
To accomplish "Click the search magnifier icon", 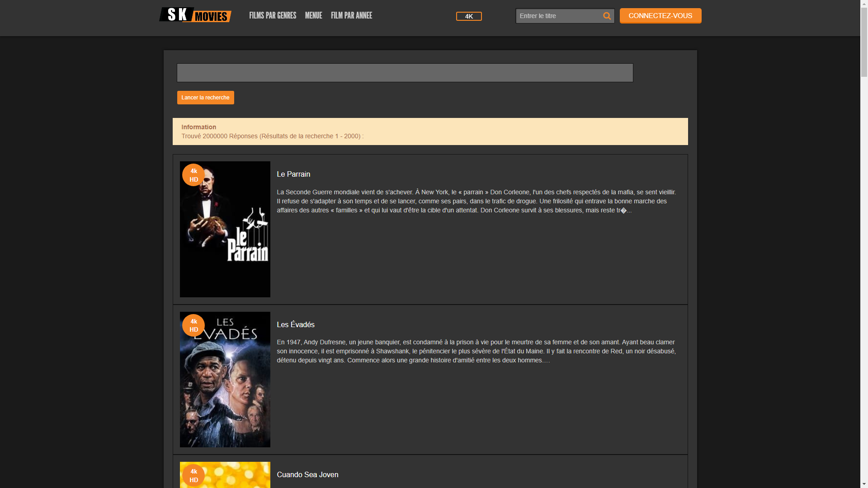I will point(607,16).
